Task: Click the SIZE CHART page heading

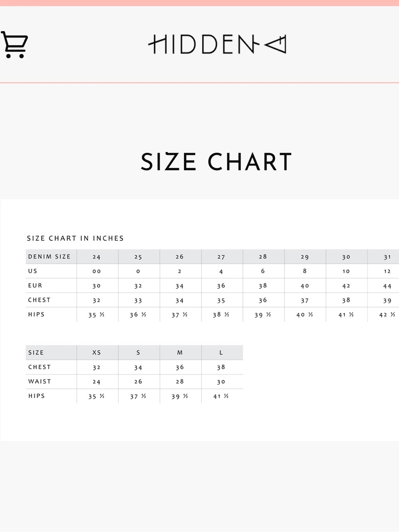Action: coord(216,162)
